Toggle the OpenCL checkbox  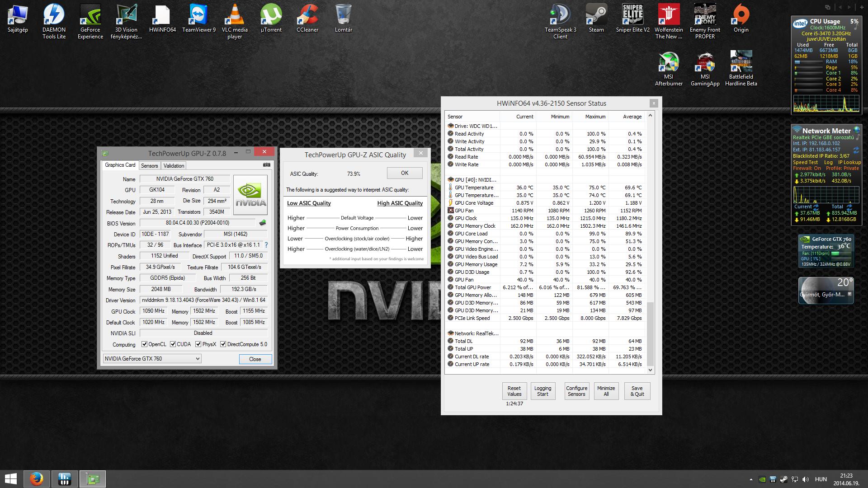point(144,344)
